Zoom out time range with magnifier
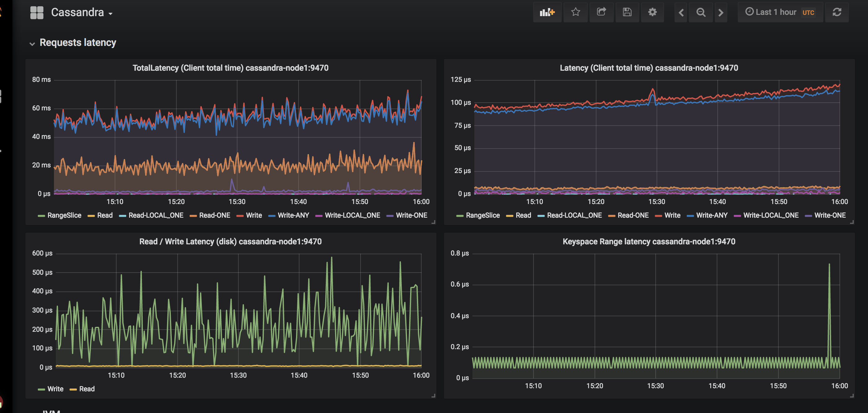The width and height of the screenshot is (868, 413). [x=701, y=12]
